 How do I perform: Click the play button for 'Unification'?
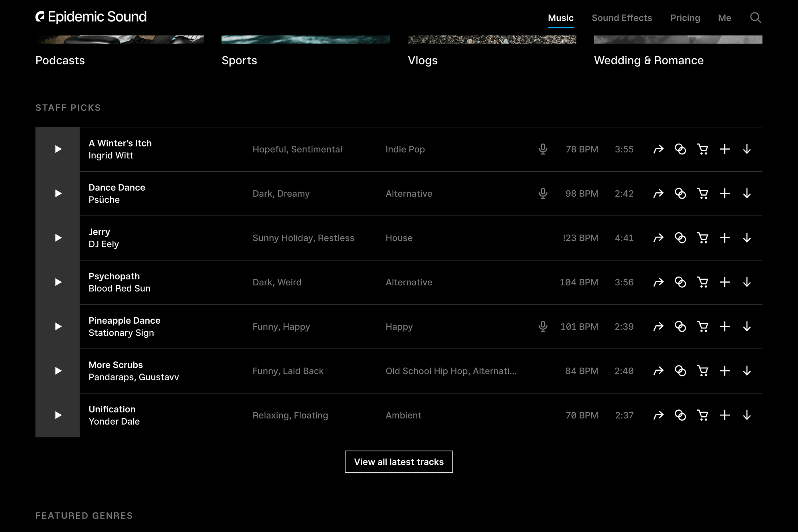[x=57, y=415]
